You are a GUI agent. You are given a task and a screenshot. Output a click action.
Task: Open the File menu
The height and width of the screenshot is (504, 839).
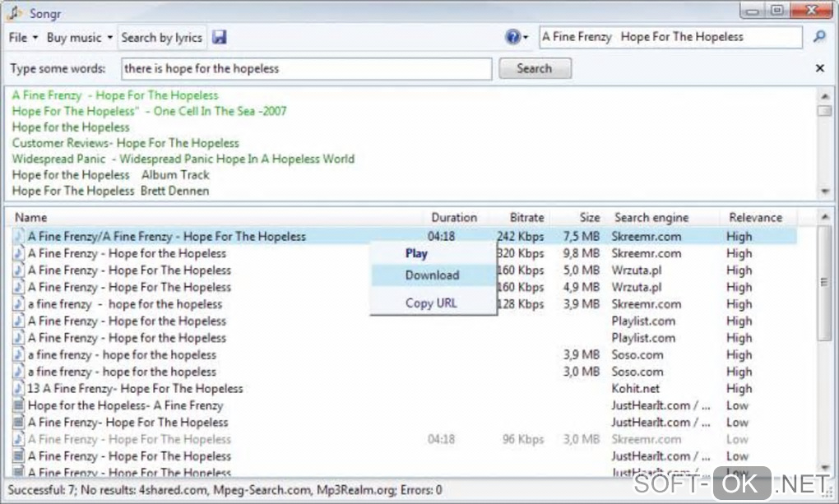click(23, 38)
